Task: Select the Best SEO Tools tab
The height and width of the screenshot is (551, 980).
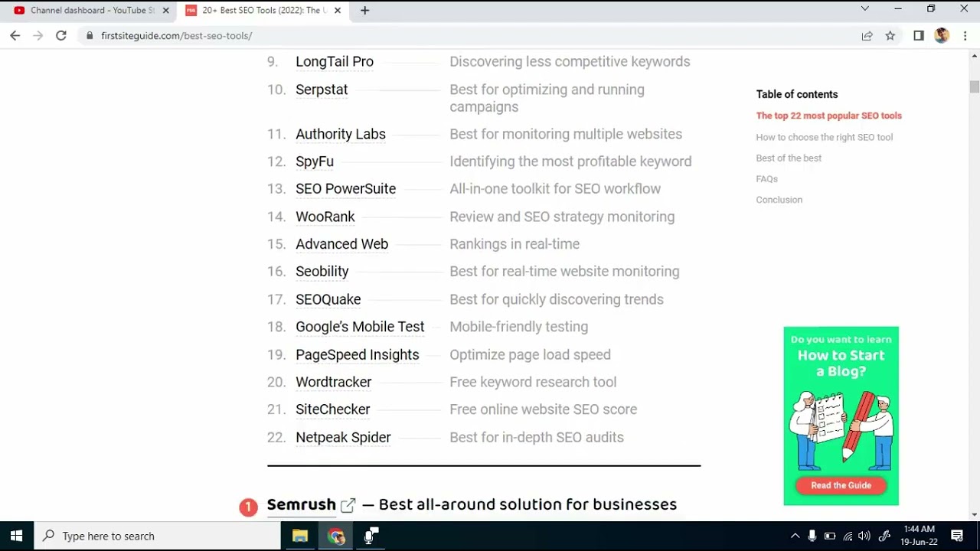Action: pos(260,10)
